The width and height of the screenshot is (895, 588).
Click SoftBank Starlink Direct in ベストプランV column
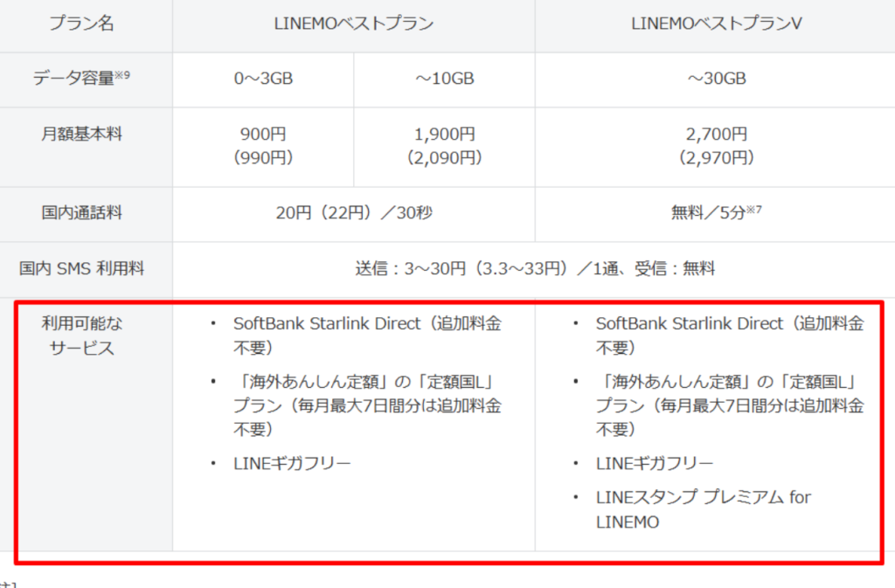[730, 336]
